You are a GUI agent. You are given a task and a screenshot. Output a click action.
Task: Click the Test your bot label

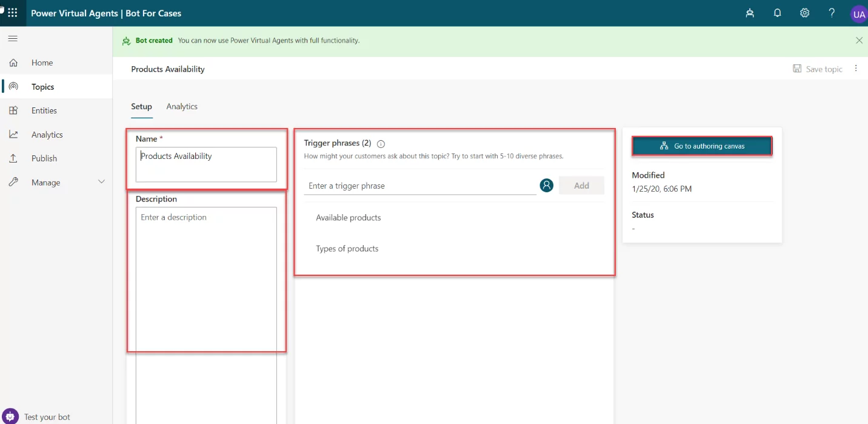tap(47, 417)
